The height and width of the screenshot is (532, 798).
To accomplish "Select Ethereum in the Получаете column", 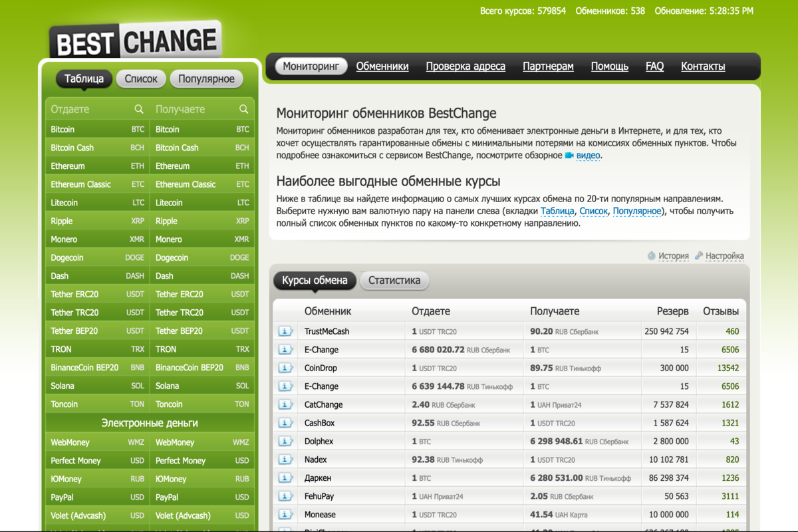I will click(202, 166).
